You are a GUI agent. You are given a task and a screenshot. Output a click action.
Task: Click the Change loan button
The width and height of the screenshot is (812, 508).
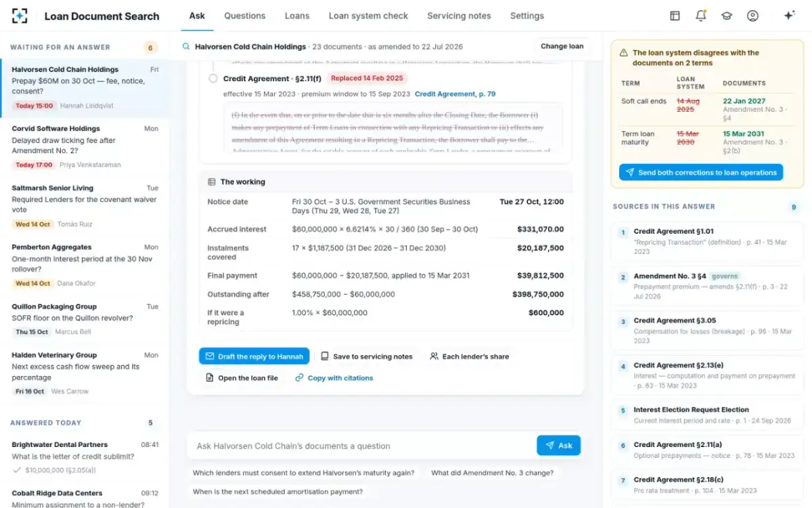[x=562, y=47]
